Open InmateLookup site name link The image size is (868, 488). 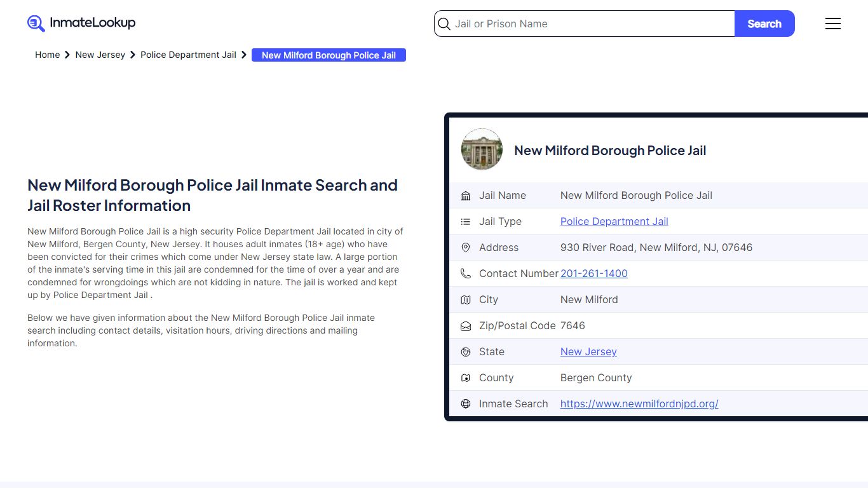[x=93, y=23]
